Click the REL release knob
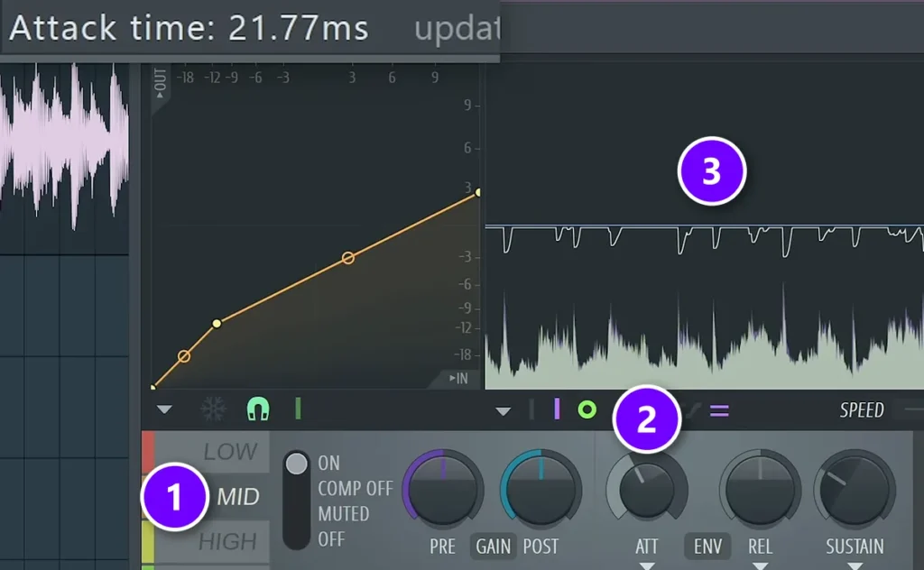924x570 pixels. tap(760, 489)
